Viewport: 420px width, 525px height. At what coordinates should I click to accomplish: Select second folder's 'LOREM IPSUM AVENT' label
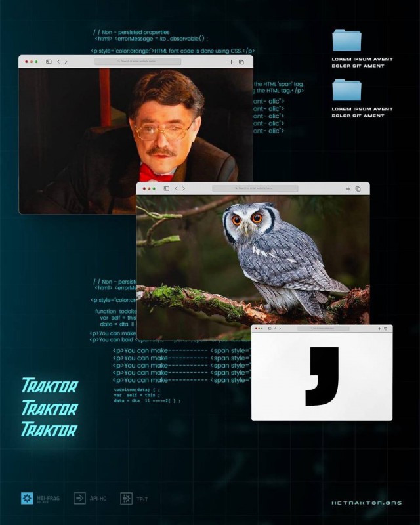coord(362,109)
